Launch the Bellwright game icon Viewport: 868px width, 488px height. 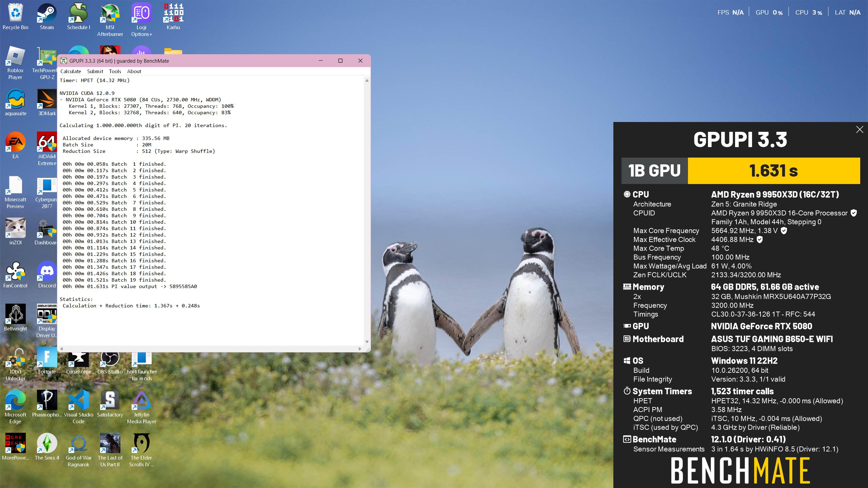pyautogui.click(x=15, y=318)
